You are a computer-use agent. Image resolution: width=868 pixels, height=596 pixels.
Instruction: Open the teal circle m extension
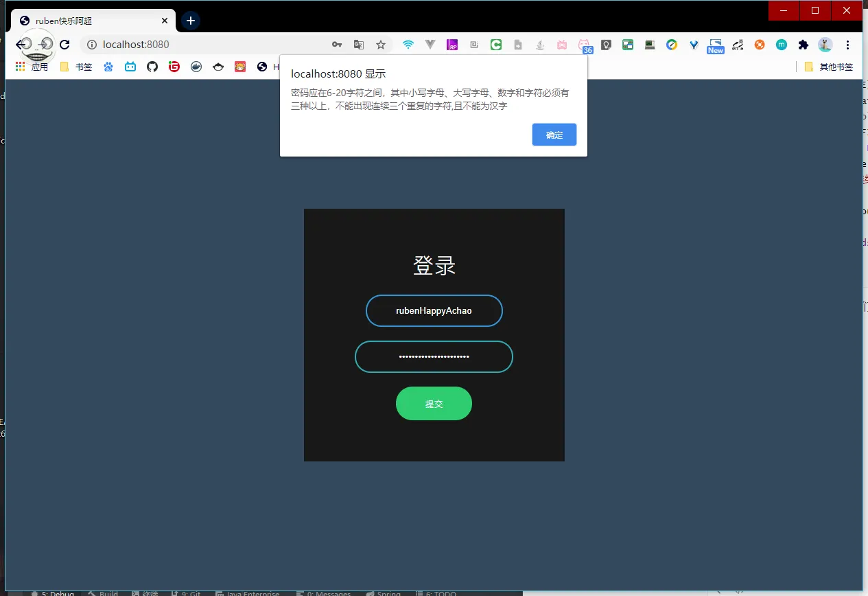pos(782,45)
